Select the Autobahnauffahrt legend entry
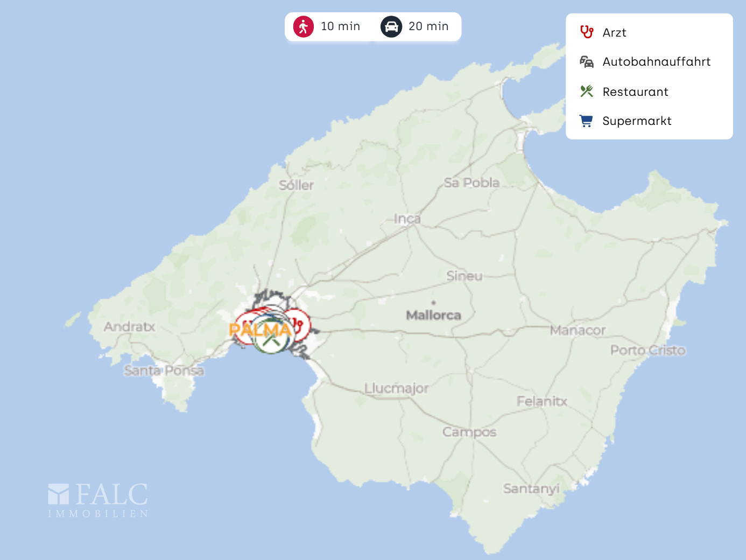The width and height of the screenshot is (746, 560). pyautogui.click(x=656, y=62)
